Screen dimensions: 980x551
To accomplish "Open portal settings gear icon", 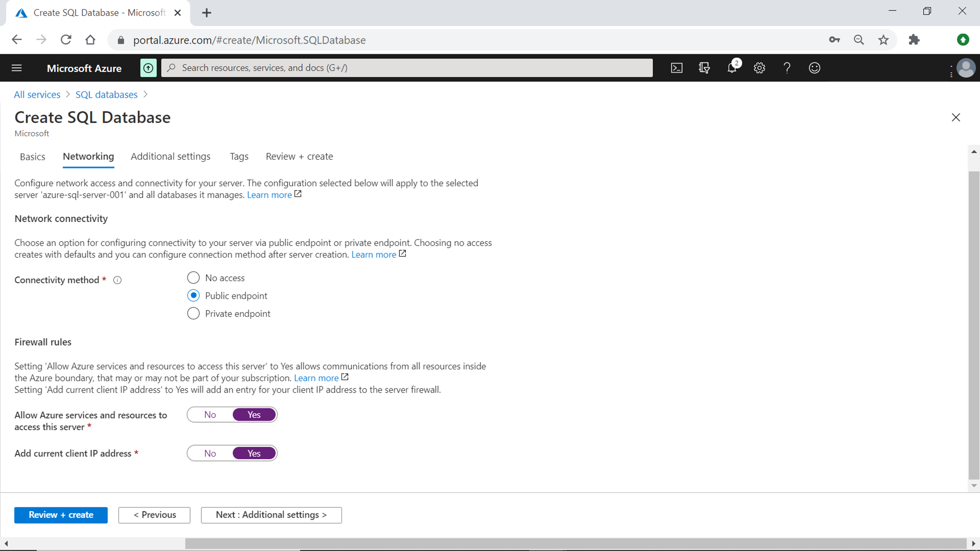I will pyautogui.click(x=759, y=68).
